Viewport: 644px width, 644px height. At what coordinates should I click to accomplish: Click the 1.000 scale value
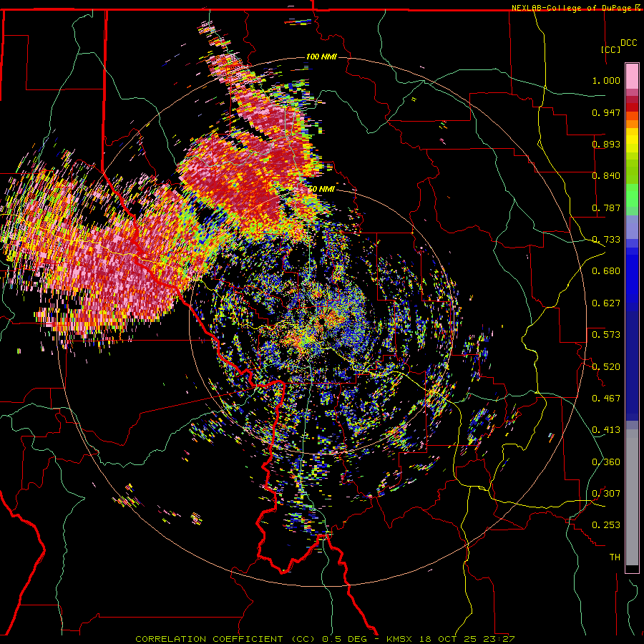pos(606,80)
